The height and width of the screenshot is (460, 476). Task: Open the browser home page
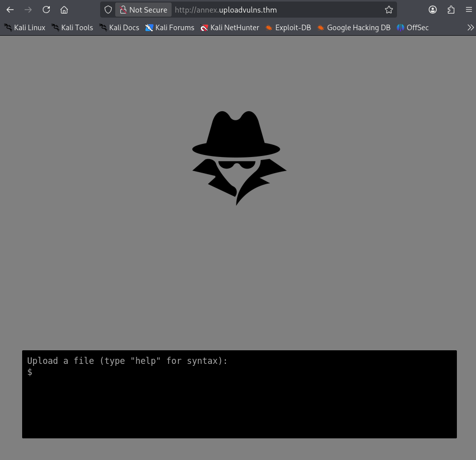[64, 10]
